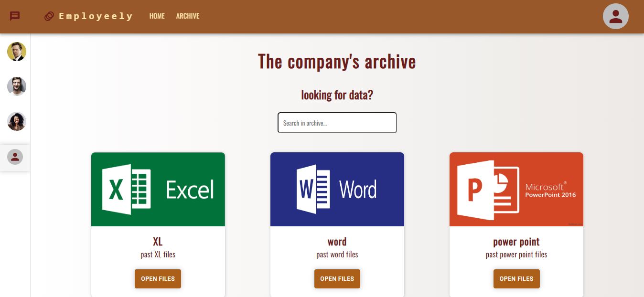The image size is (644, 297).
Task: Click the Word logo card image
Action: (337, 189)
